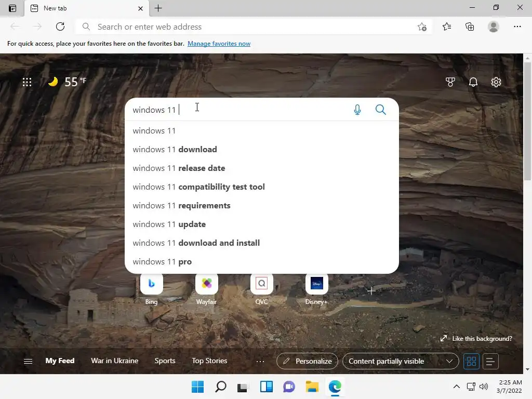The width and height of the screenshot is (532, 399).
Task: Switch feed to list layout view
Action: (x=490, y=361)
